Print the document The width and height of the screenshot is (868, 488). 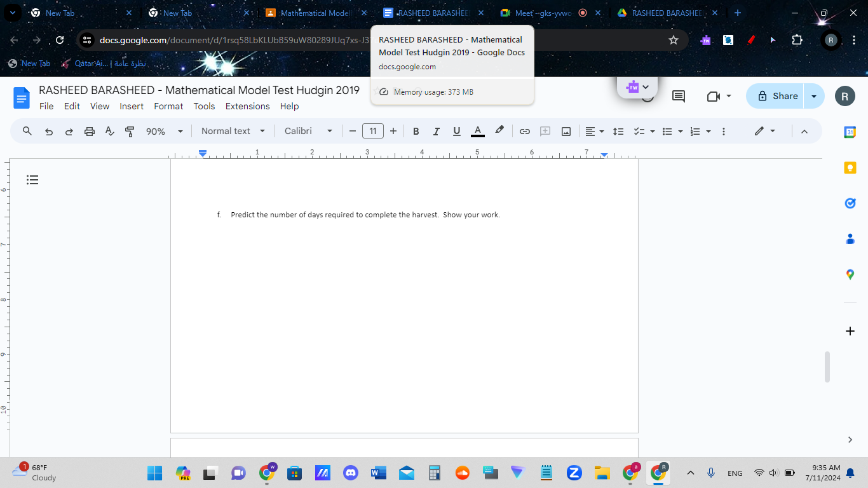point(90,132)
